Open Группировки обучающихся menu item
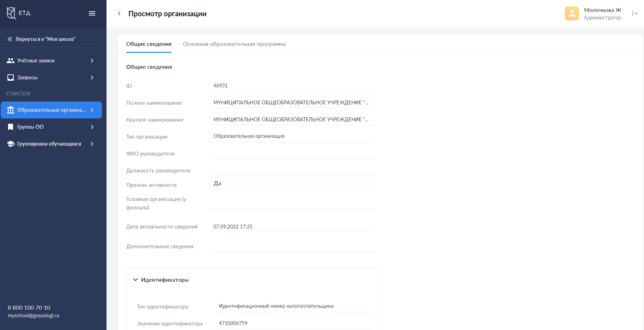The width and height of the screenshot is (644, 330). click(x=51, y=144)
